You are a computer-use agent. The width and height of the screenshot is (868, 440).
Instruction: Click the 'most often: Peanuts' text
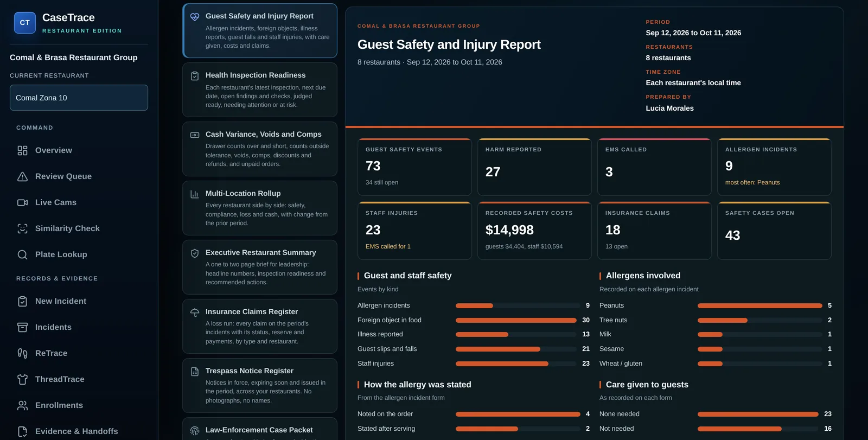point(752,182)
